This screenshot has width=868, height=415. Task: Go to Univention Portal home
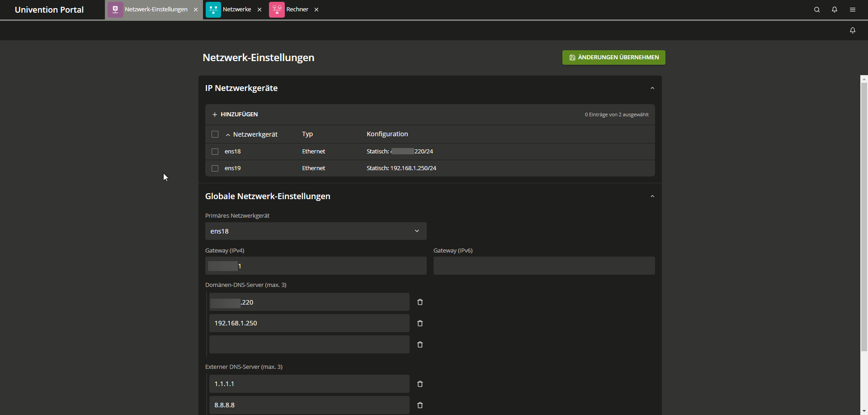49,10
